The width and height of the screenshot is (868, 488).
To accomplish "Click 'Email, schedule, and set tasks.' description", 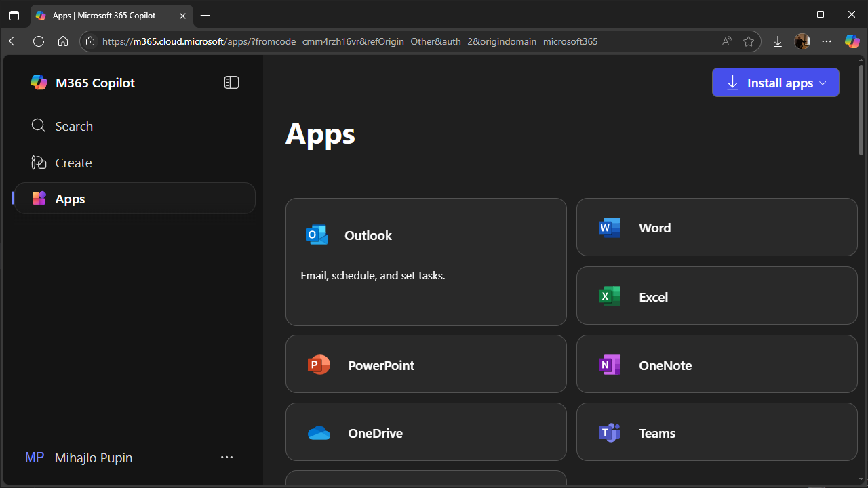I will pyautogui.click(x=373, y=276).
